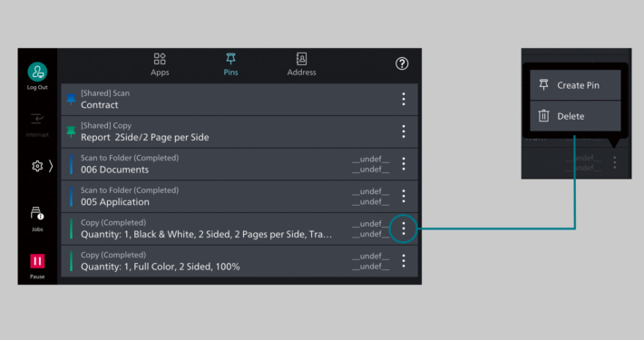Open settings via the gear icon
Screen dimensions: 644x340
tap(37, 166)
